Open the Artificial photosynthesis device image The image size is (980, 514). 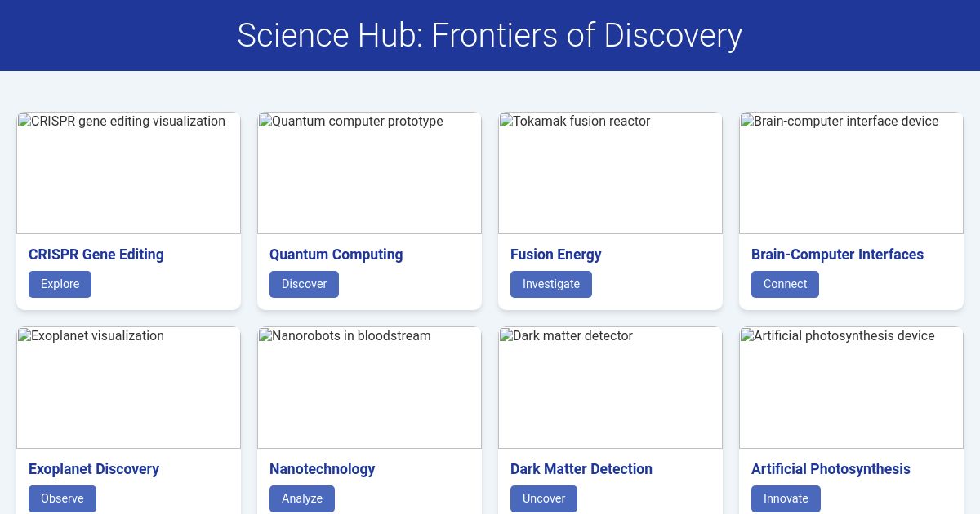click(851, 388)
